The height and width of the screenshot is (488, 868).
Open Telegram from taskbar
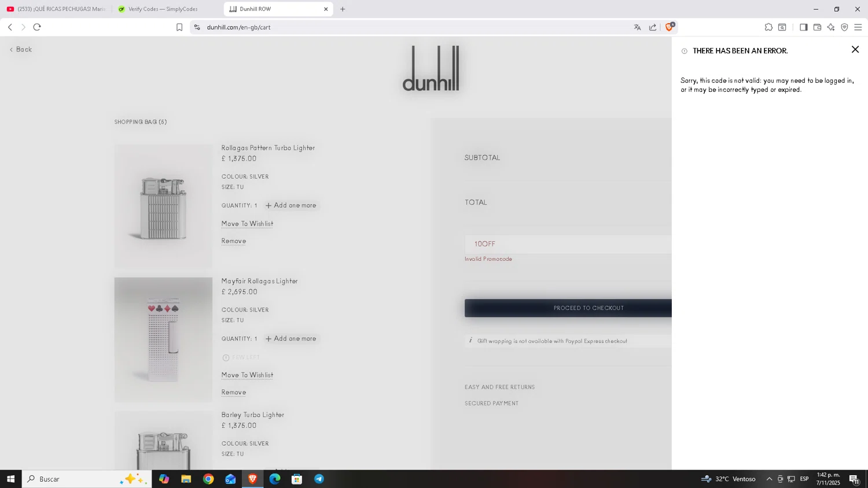click(319, 479)
